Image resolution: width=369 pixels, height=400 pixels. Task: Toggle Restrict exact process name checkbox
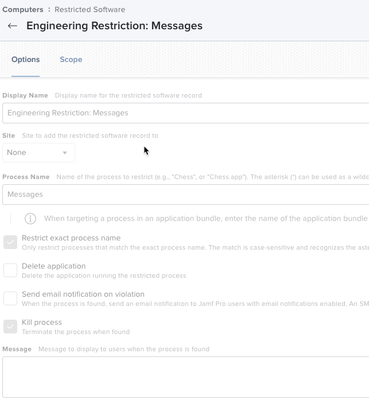10,242
